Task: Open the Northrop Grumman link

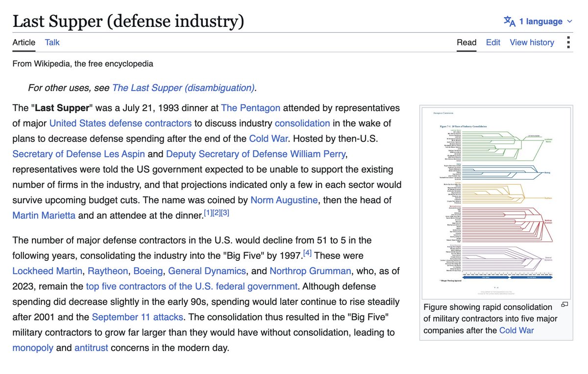Action: (310, 271)
